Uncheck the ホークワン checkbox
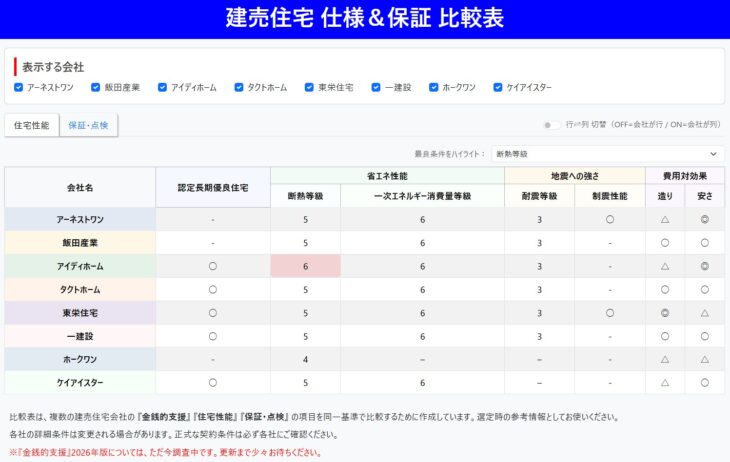 tap(434, 87)
